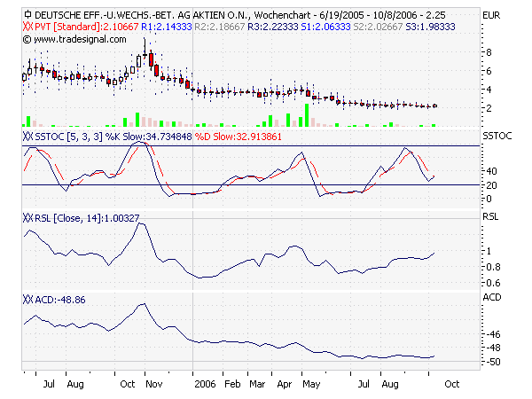Screen dimensions: 532x399
Task: Click the candlestick icon beside the chart title
Action: pyautogui.click(x=28, y=14)
